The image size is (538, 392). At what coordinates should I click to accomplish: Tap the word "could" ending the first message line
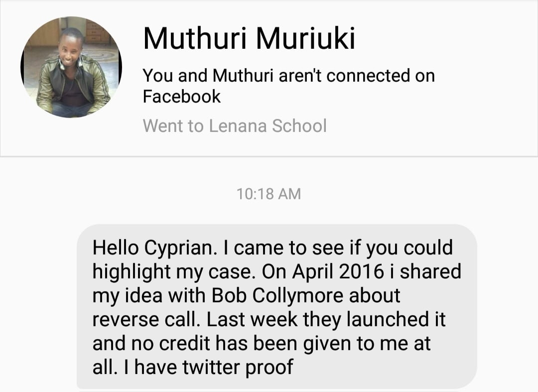428,248
